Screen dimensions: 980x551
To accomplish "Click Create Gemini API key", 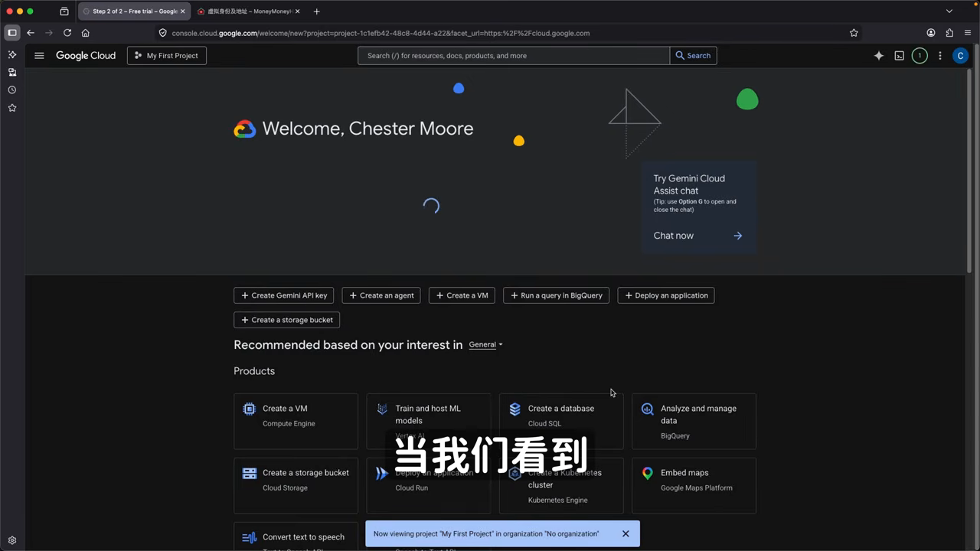I will click(284, 295).
